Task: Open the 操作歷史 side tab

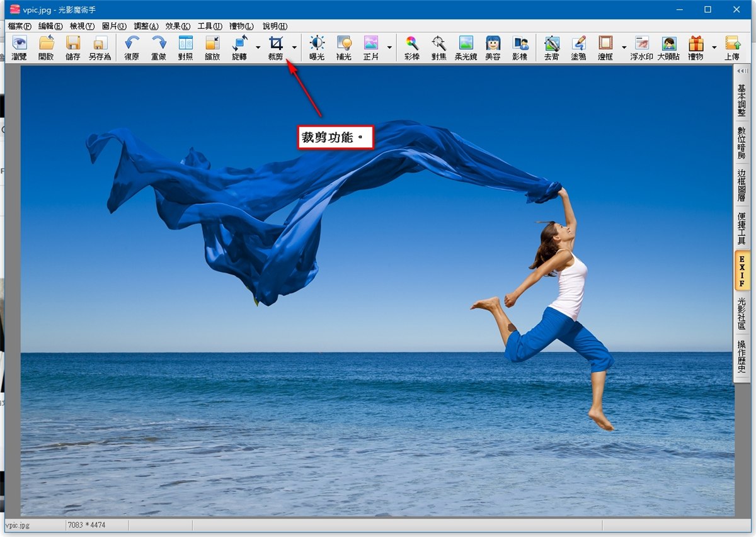Action: click(742, 356)
